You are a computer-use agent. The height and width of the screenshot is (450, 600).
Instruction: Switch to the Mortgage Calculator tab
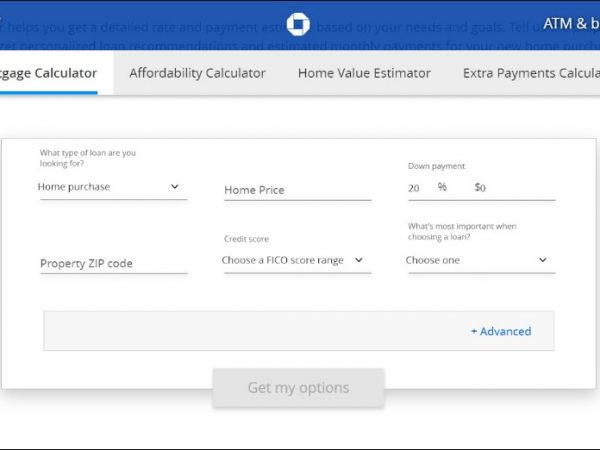(48, 73)
